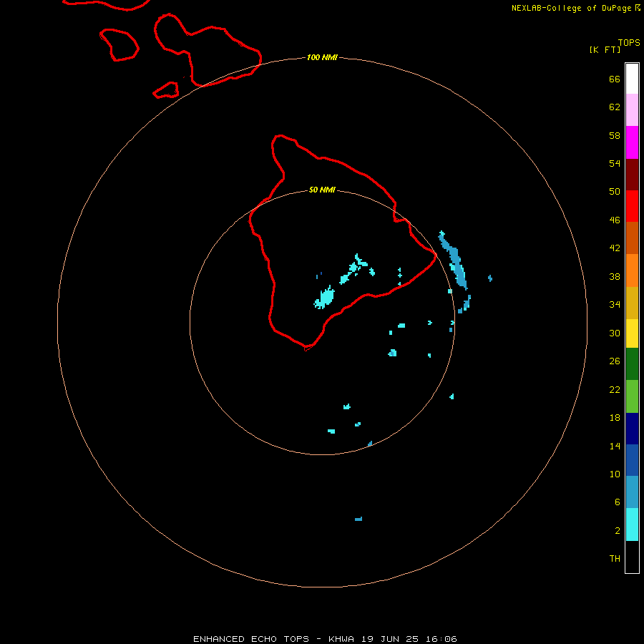Pick the light orange legend swatch
The height and width of the screenshot is (644, 644).
click(632, 270)
